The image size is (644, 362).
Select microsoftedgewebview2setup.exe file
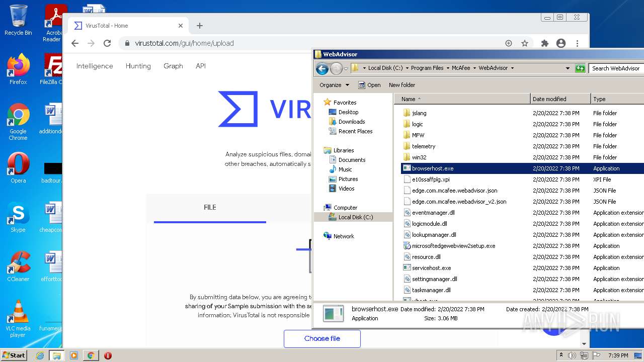click(453, 246)
